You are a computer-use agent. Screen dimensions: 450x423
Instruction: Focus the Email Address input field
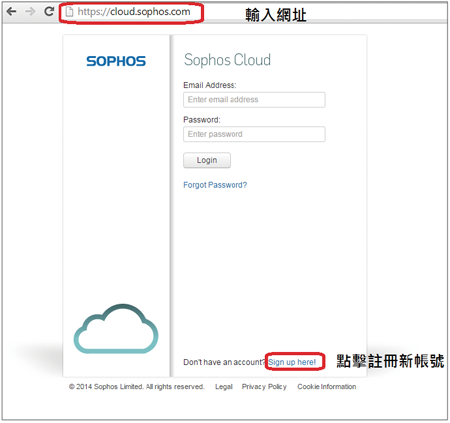254,100
